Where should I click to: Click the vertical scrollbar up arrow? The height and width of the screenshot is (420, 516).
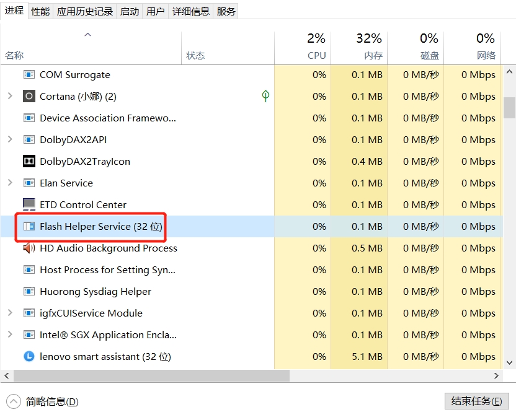pos(509,72)
